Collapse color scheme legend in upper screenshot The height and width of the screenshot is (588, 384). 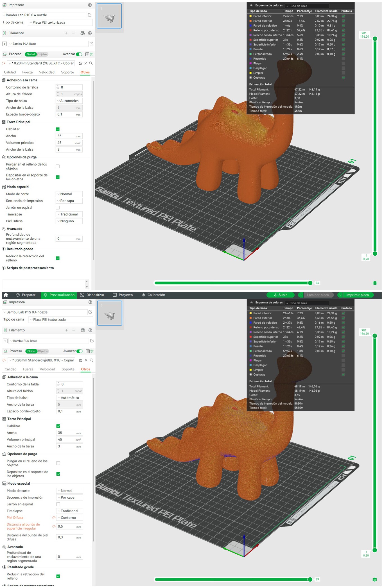pos(251,5)
